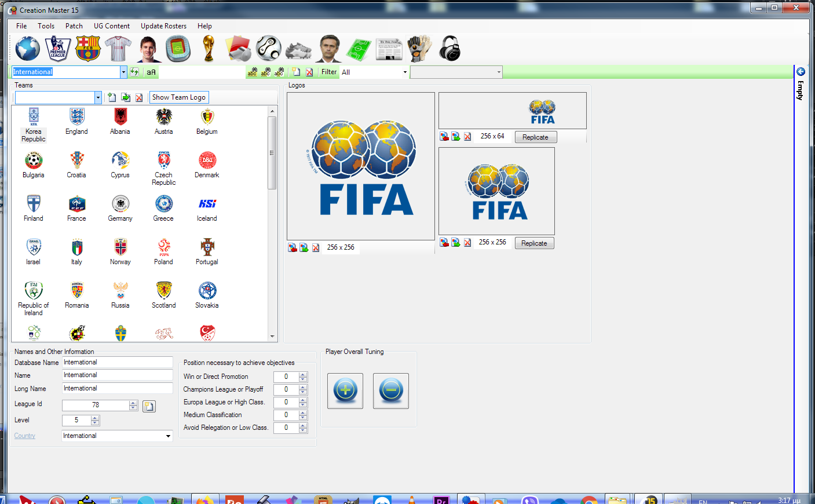The width and height of the screenshot is (815, 504).
Task: Remove team with red X in Teams
Action: click(x=139, y=97)
